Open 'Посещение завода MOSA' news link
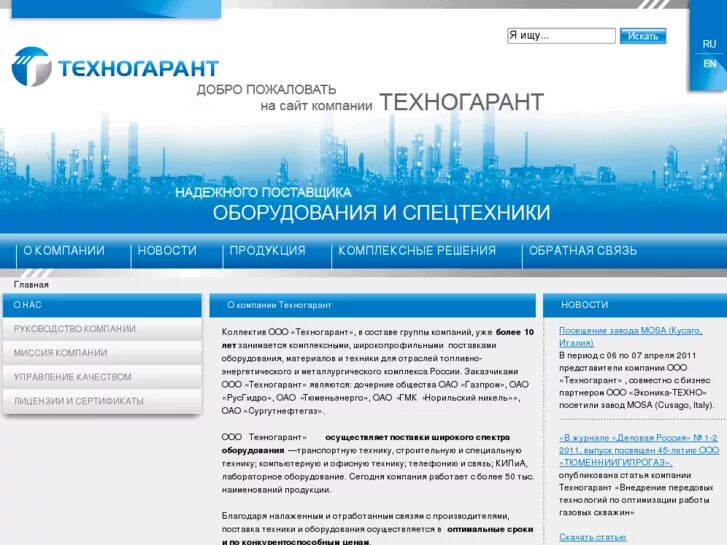Viewport: 727px width, 545px height. tap(631, 337)
